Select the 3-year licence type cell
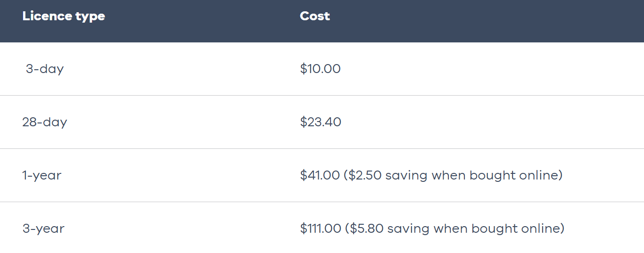The width and height of the screenshot is (644, 253). point(43,229)
